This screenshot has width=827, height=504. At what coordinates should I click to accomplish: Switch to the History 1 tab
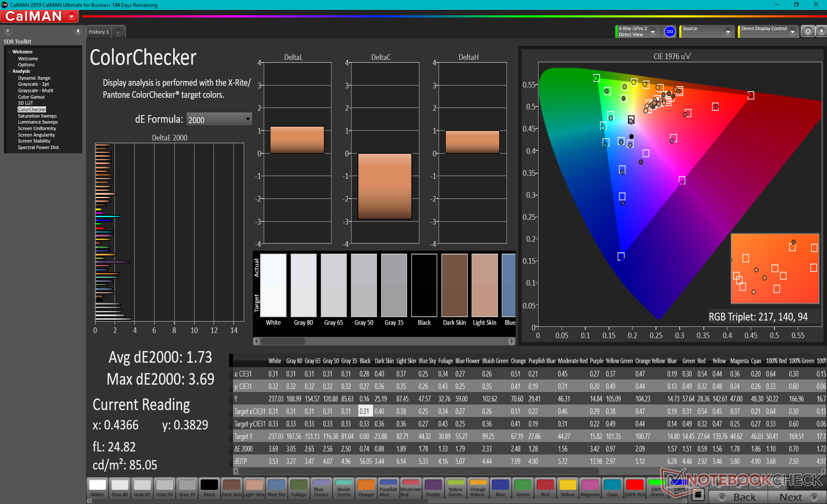click(x=99, y=32)
